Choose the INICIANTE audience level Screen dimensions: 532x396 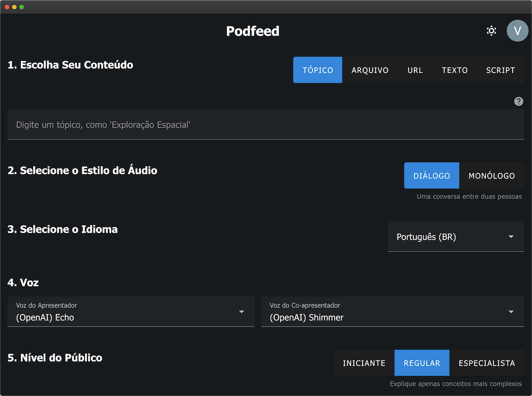[x=364, y=363]
